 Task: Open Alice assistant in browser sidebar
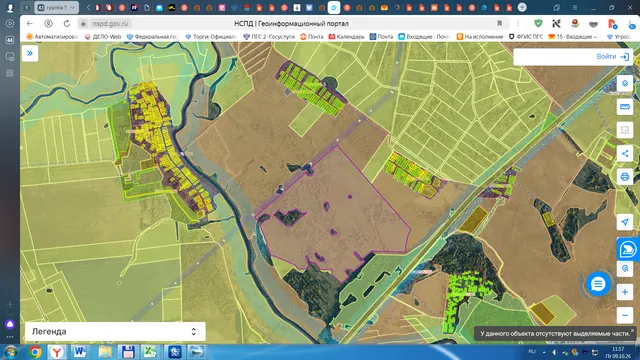pos(10,324)
